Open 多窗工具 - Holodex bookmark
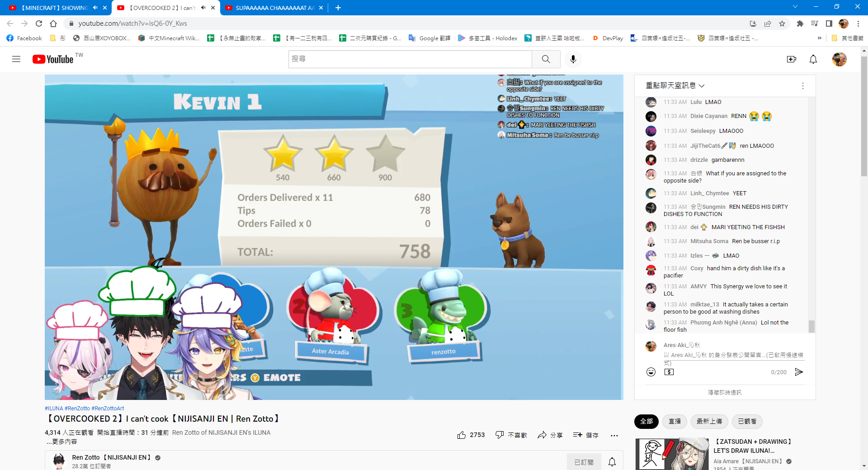Viewport: 868px width, 470px height. [487, 38]
